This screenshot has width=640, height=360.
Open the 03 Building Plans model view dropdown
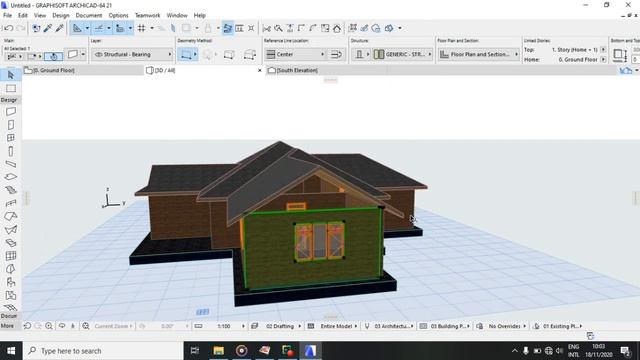point(450,326)
